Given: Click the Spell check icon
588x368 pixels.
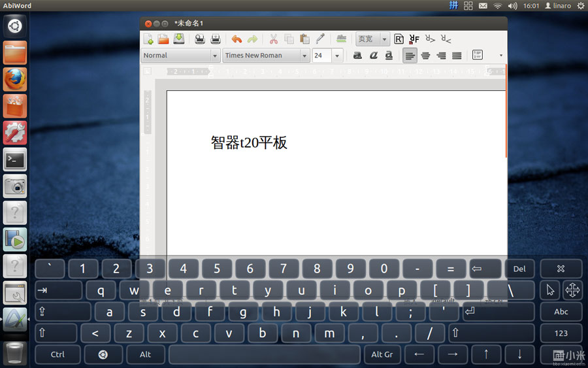Looking at the screenshot, I should point(341,39).
